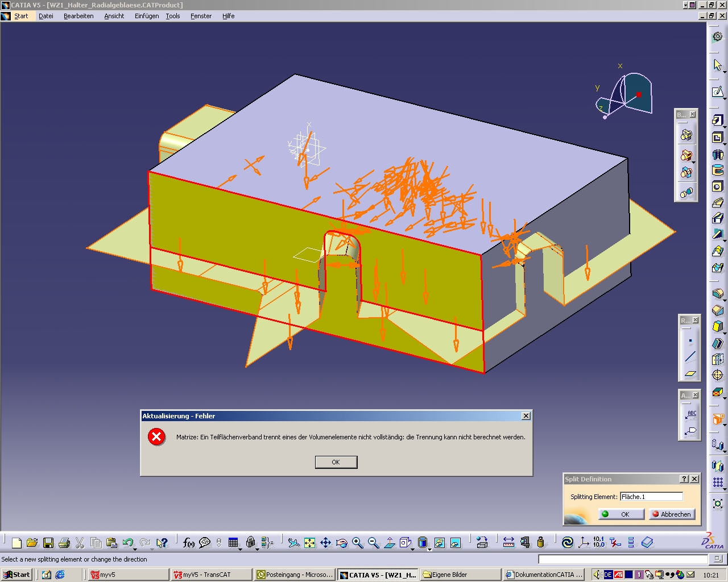Click the help button in Split Definition
Image resolution: width=728 pixels, height=582 pixels.
tap(684, 479)
